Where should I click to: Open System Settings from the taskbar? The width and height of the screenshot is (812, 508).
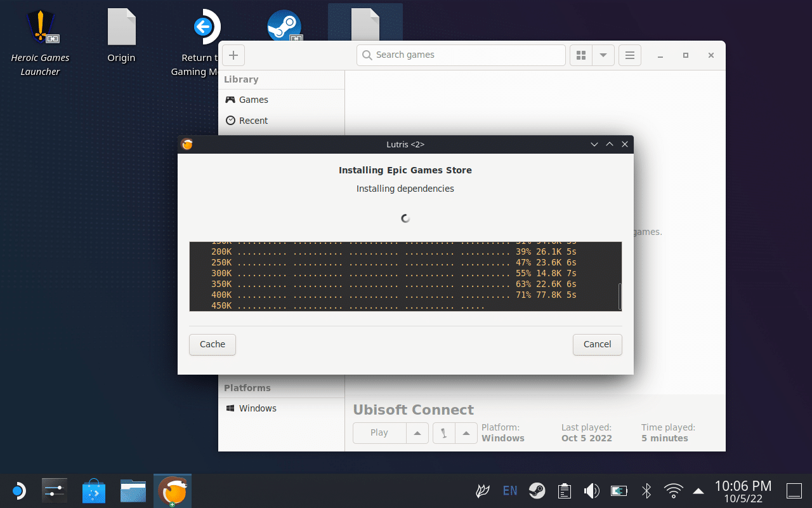click(x=55, y=491)
